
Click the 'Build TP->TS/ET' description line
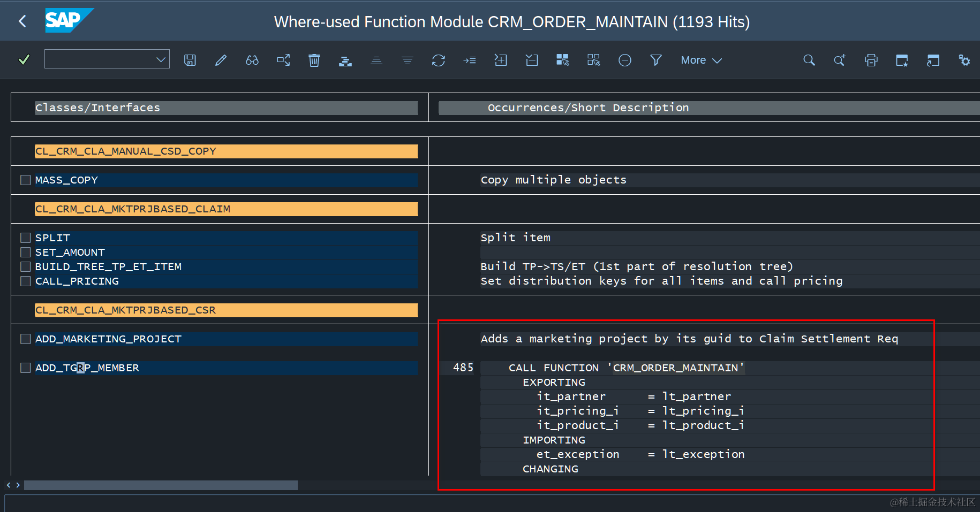click(637, 266)
